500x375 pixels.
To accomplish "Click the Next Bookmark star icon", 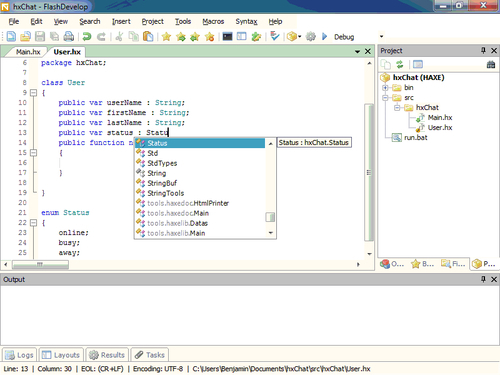I will (x=181, y=36).
